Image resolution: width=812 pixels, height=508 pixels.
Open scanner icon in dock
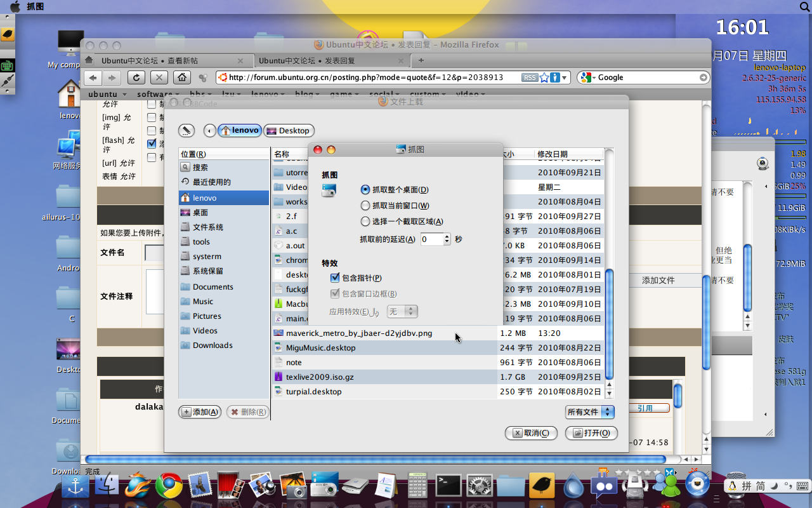tap(355, 486)
